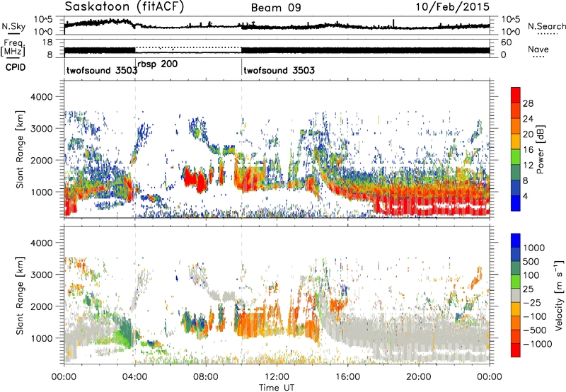Screen dimensions: 566x392
Task: Click the '60' Nave axis tick
Action: (x=506, y=42)
